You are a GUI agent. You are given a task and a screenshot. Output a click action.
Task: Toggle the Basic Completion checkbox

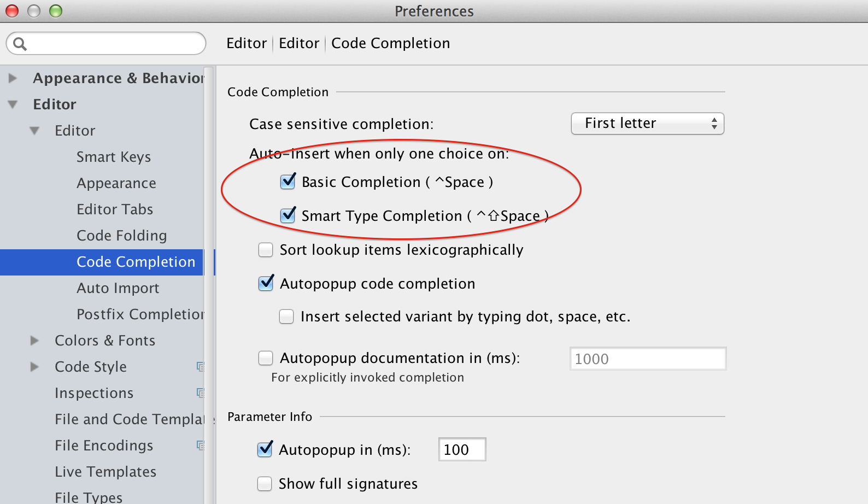coord(288,181)
